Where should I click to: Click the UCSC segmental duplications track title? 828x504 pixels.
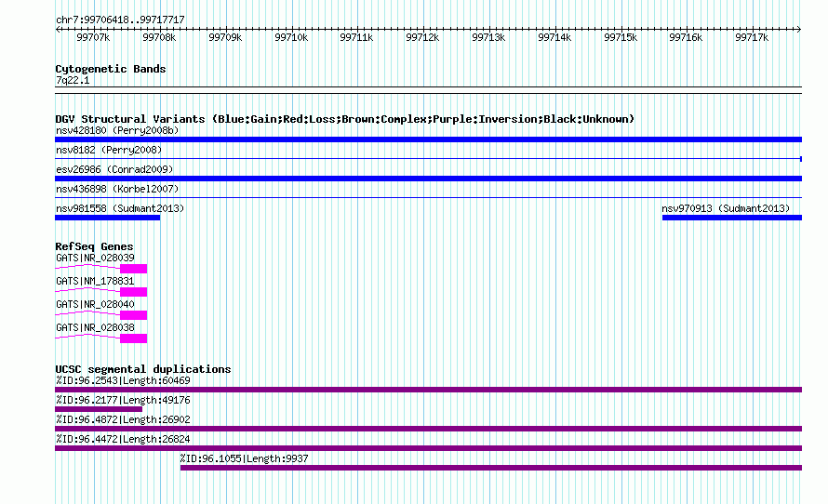point(143,369)
